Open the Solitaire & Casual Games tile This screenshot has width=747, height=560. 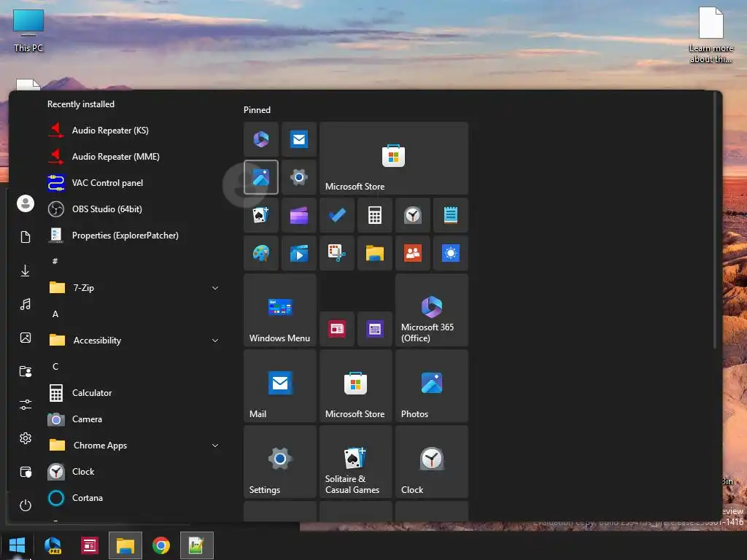pyautogui.click(x=356, y=462)
